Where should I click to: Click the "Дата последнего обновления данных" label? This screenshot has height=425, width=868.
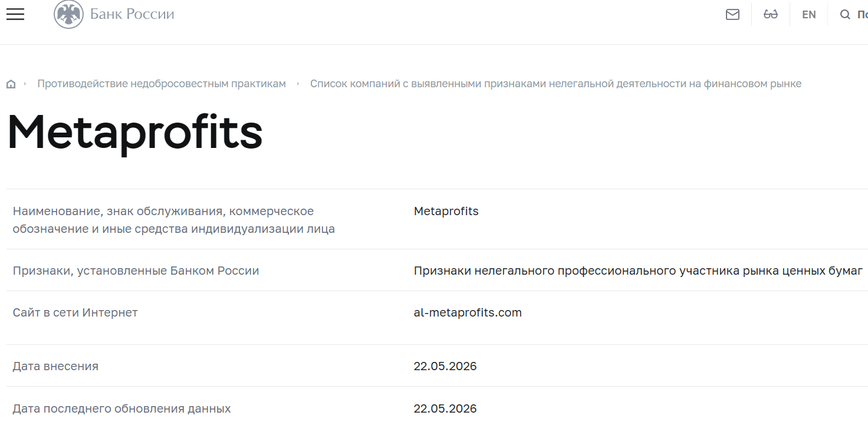click(x=122, y=408)
